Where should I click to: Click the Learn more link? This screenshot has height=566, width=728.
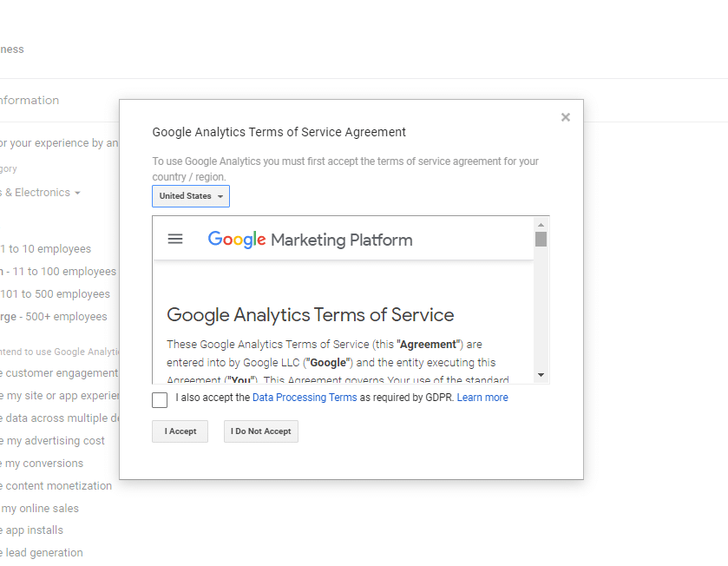click(x=482, y=398)
